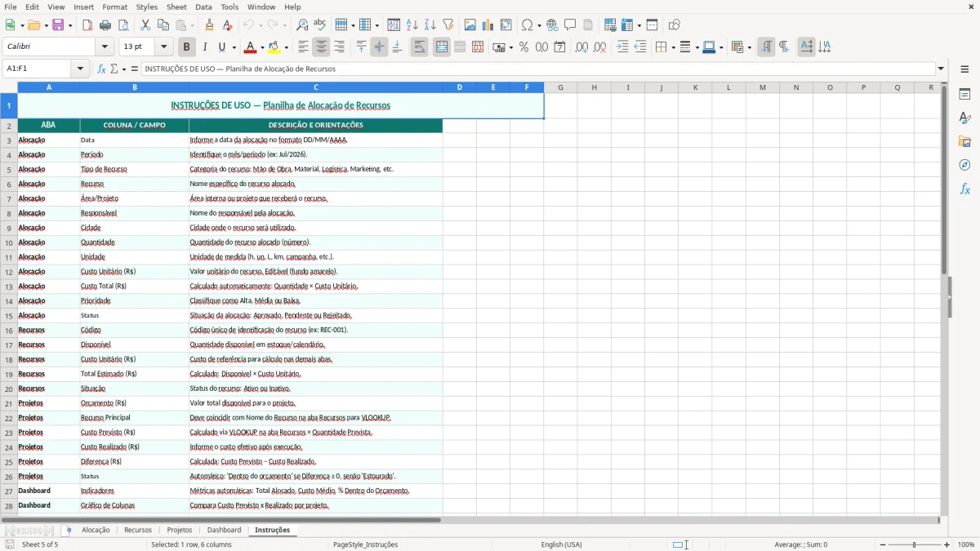Insert an image
Viewport: 980px width, 551px height.
click(470, 25)
